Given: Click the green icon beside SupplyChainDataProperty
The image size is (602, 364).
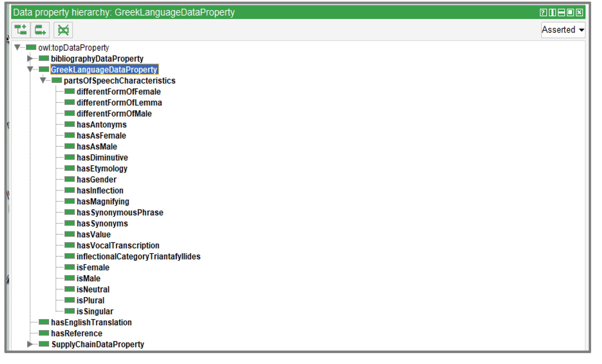Looking at the screenshot, I should [x=44, y=344].
